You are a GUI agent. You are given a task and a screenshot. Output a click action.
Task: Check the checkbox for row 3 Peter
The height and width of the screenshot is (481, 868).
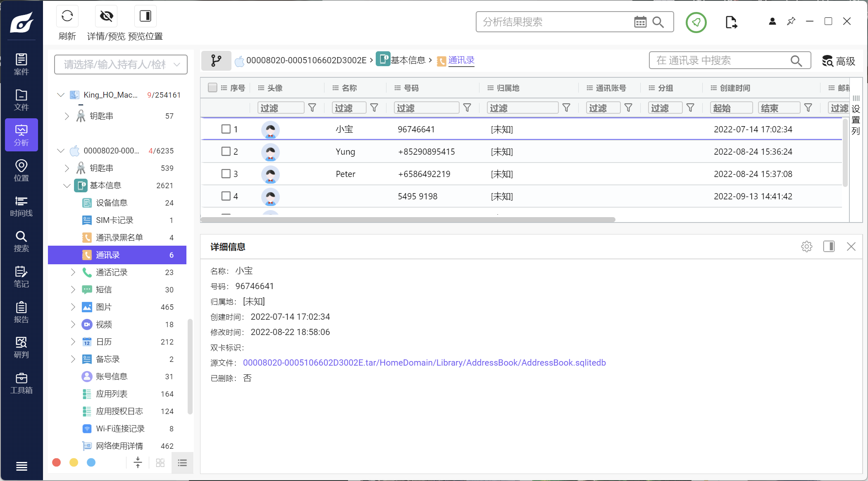(226, 174)
